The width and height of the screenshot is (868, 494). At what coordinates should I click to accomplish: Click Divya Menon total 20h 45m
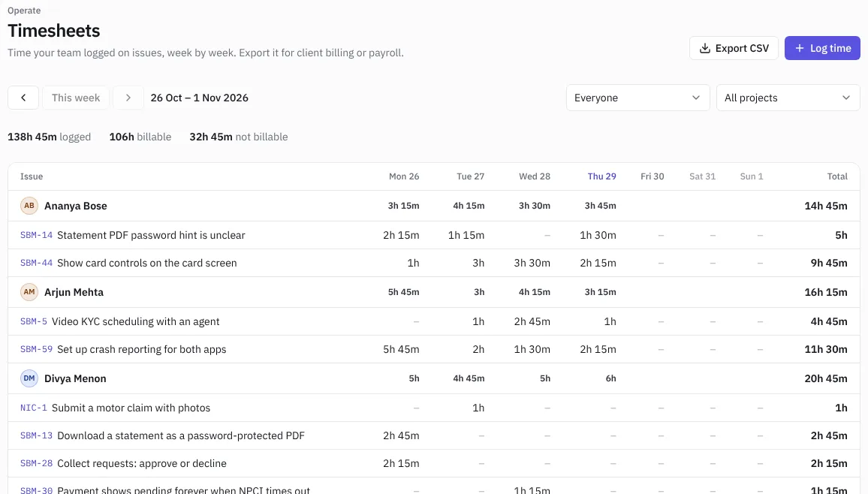click(826, 378)
